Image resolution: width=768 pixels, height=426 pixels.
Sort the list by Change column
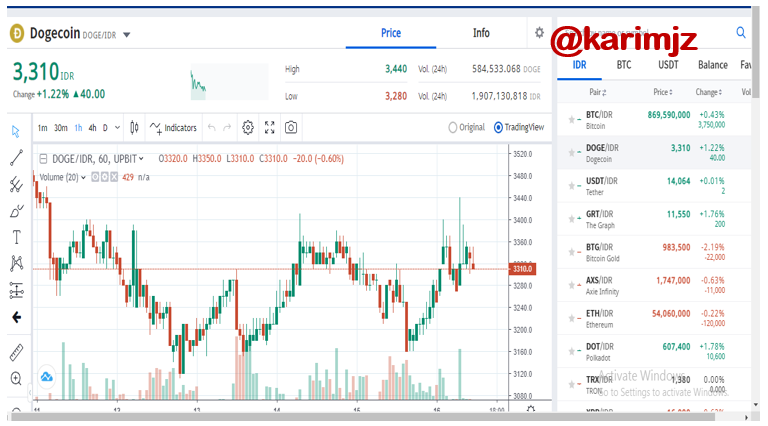click(x=708, y=92)
